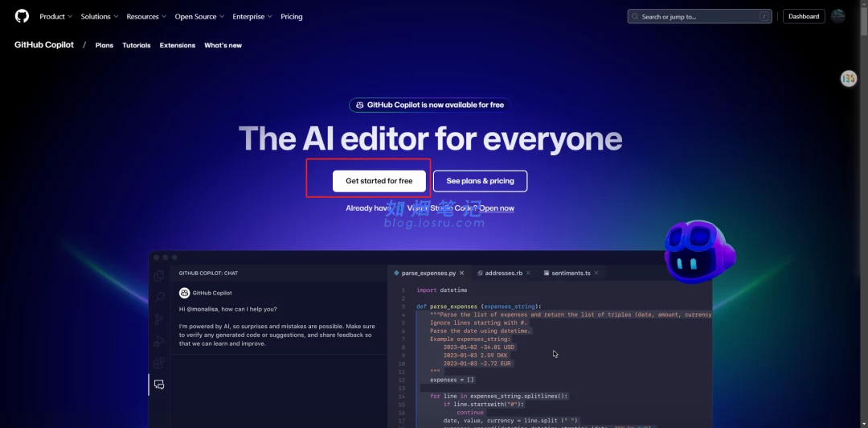Select the Copilot Chat icon in sidebar
This screenshot has height=428, width=868.
159,385
